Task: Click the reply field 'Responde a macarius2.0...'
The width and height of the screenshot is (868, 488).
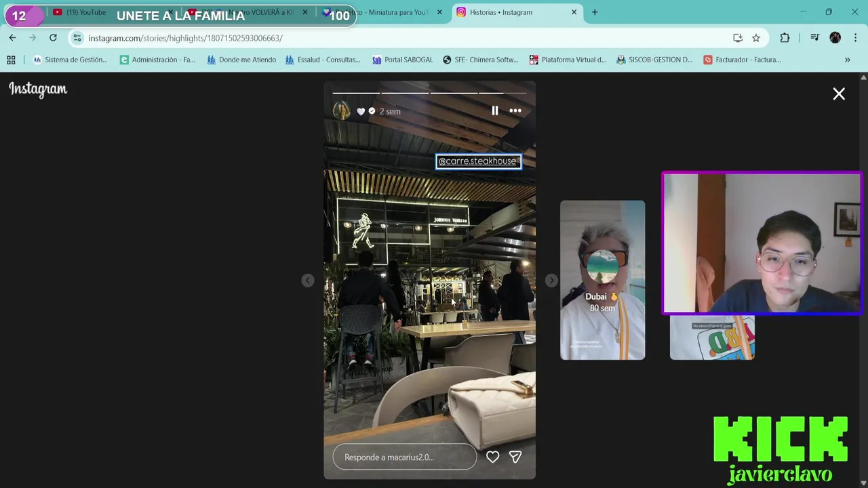Action: [404, 457]
